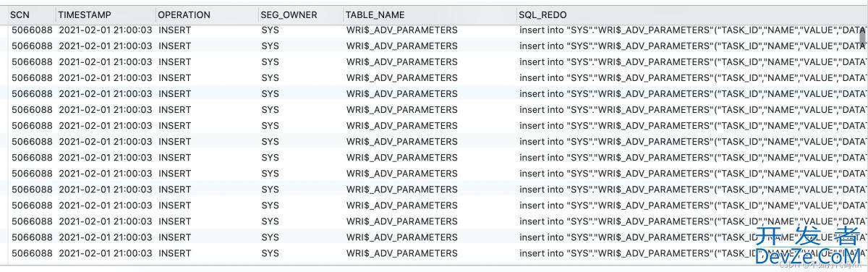Select the OPERATION column header
868x272 pixels.
[x=206, y=14]
